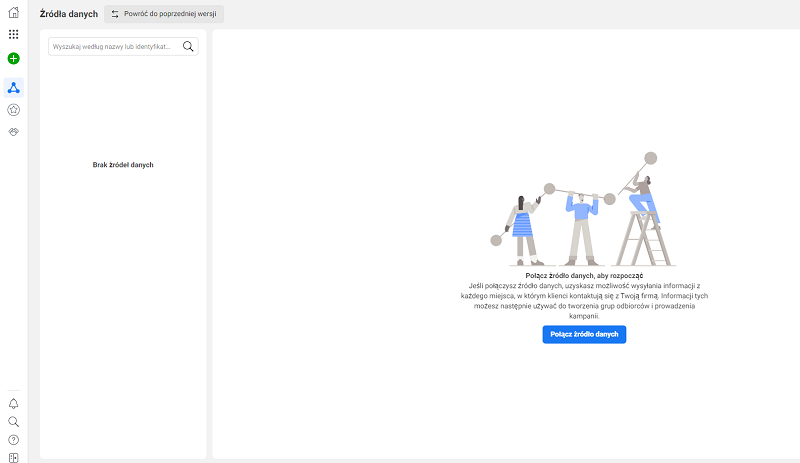Click magnifier icon inside search box
Screen dimensions: 800x463
coord(188,46)
